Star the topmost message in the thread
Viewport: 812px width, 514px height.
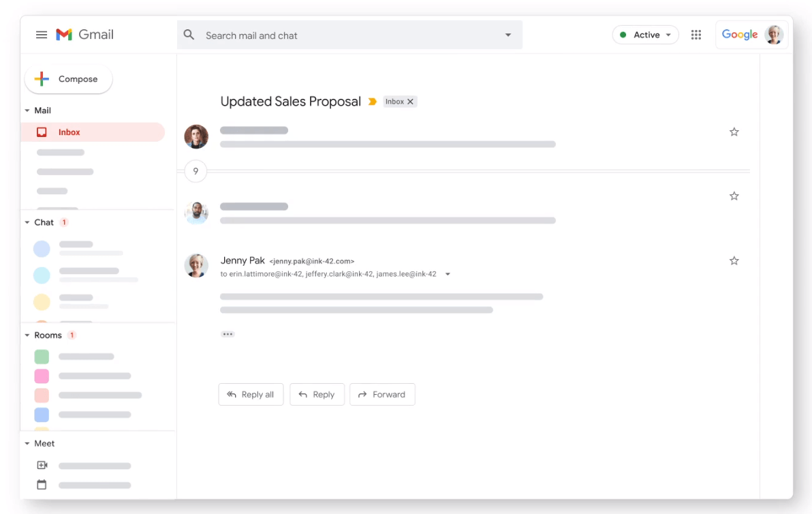[734, 132]
